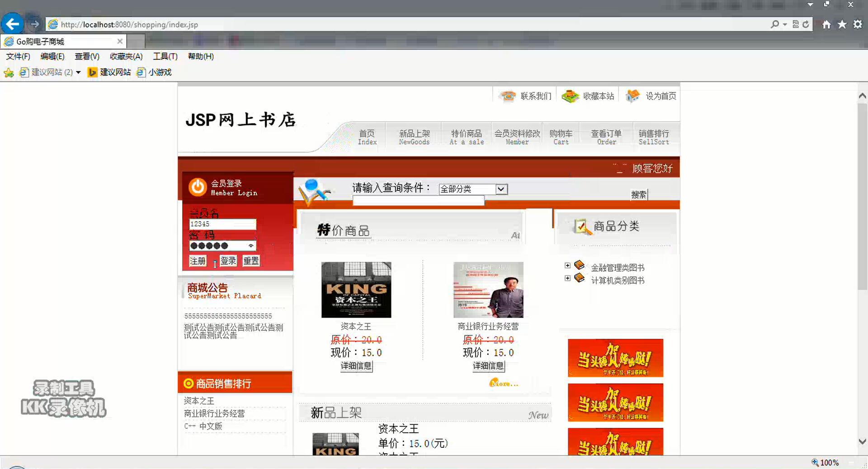Click 详细信息 under 商业银行业务经营
868x469 pixels.
(x=488, y=366)
